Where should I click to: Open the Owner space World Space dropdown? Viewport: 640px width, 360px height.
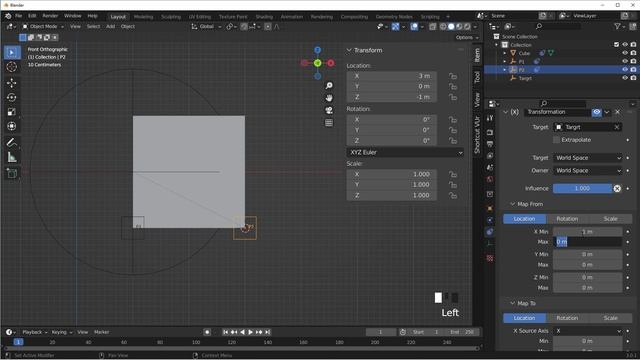pyautogui.click(x=588, y=170)
